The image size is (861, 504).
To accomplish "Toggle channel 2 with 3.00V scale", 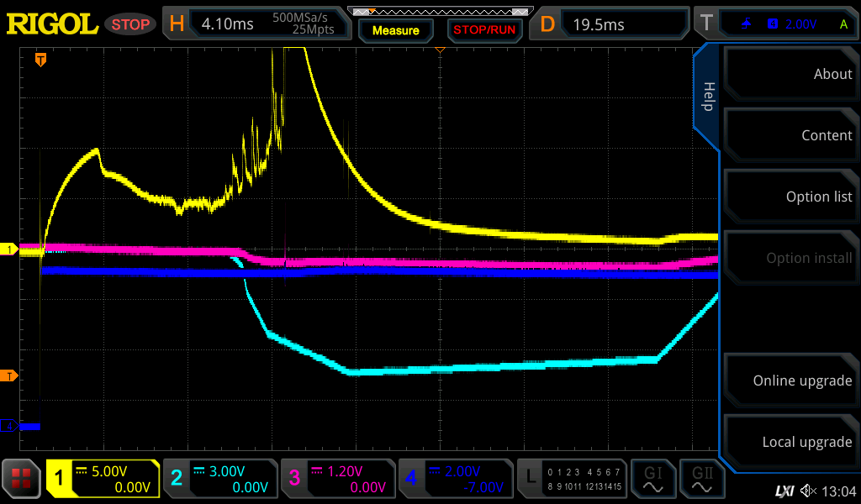I will pyautogui.click(x=220, y=479).
